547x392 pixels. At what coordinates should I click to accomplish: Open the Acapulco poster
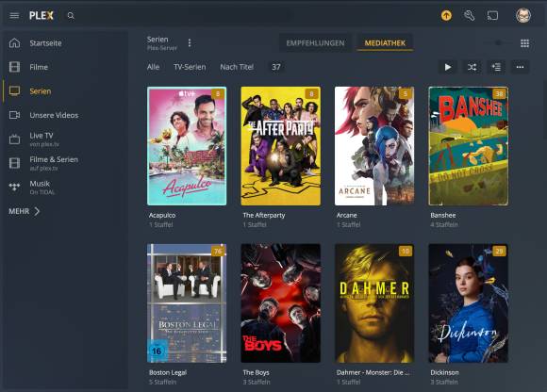pos(187,146)
